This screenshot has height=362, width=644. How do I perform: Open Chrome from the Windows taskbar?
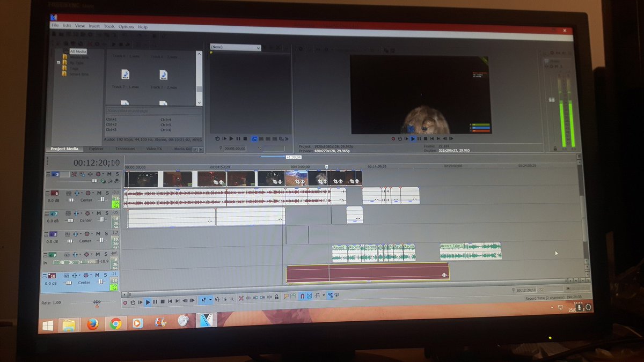[115, 323]
